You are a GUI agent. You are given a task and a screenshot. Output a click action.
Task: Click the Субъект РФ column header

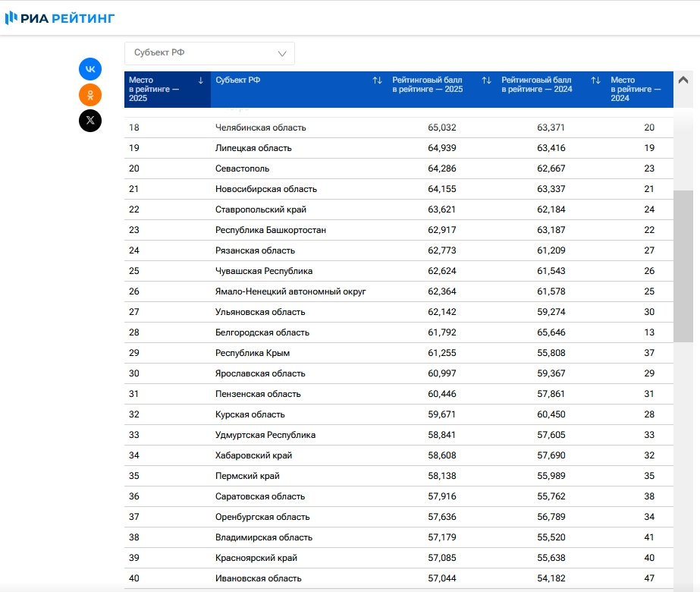pyautogui.click(x=237, y=80)
